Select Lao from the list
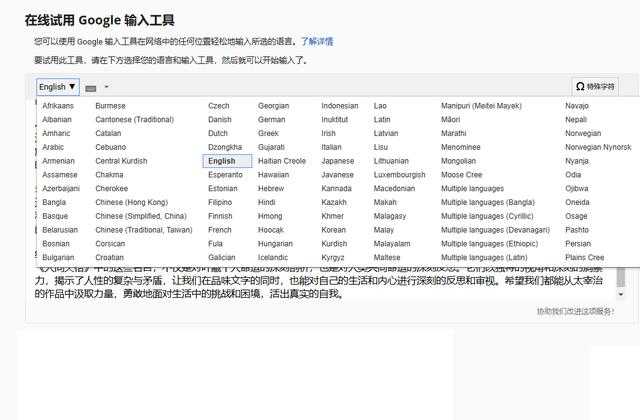The height and width of the screenshot is (420, 640). [x=380, y=106]
